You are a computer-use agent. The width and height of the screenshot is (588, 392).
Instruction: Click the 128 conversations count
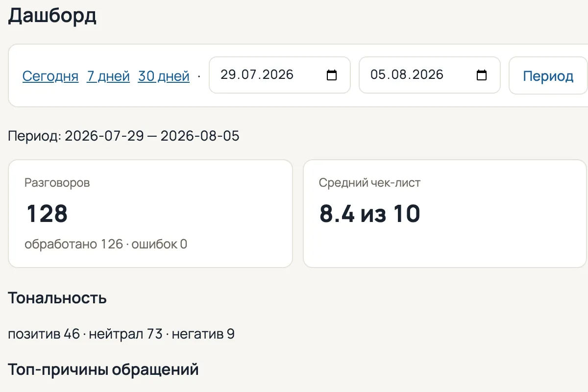tap(47, 214)
